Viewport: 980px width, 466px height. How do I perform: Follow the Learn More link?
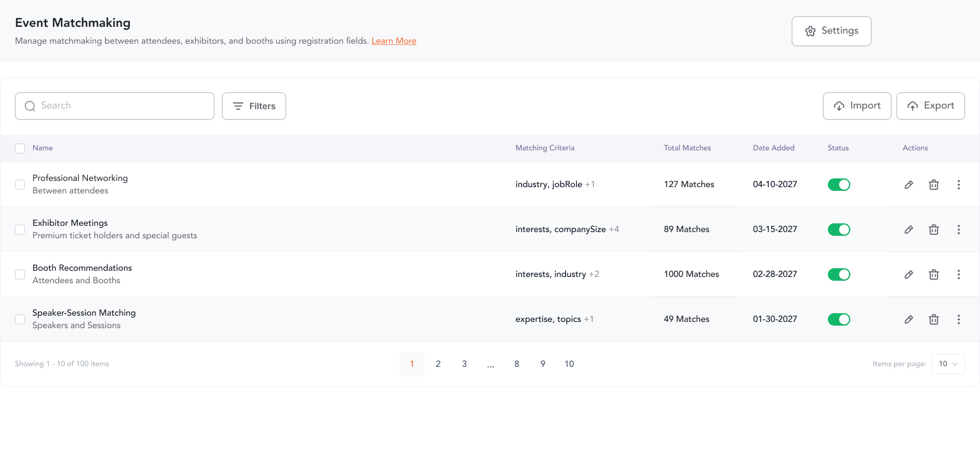point(394,41)
